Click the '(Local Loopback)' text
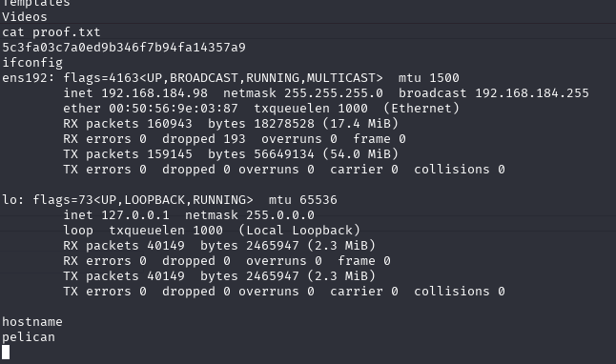 point(299,231)
